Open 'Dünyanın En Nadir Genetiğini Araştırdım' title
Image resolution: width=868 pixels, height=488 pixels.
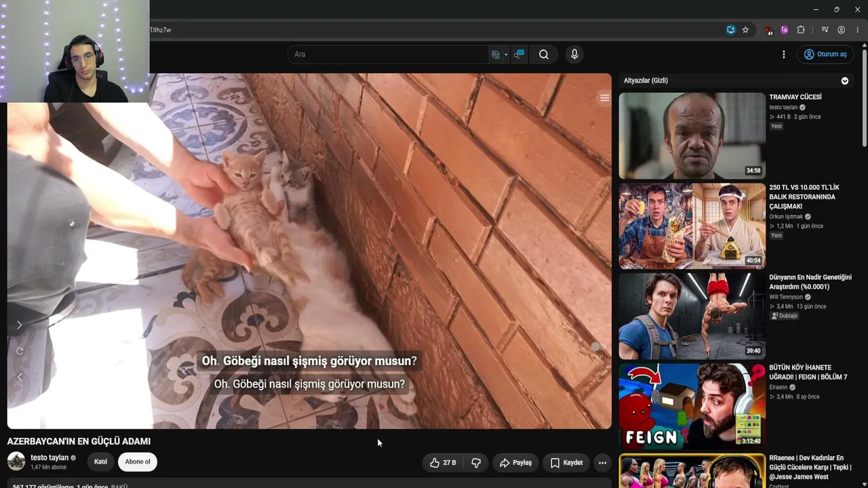click(810, 282)
